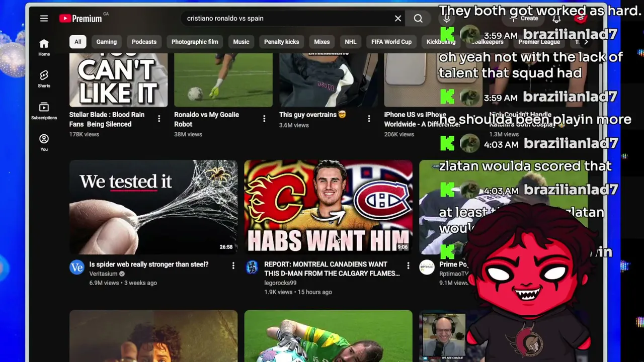Open the Is spider web really stronger than steel title
This screenshot has width=644, height=362.
[149, 264]
